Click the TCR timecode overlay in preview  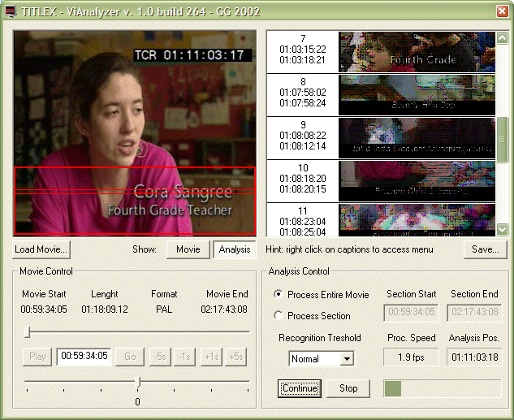(x=192, y=55)
